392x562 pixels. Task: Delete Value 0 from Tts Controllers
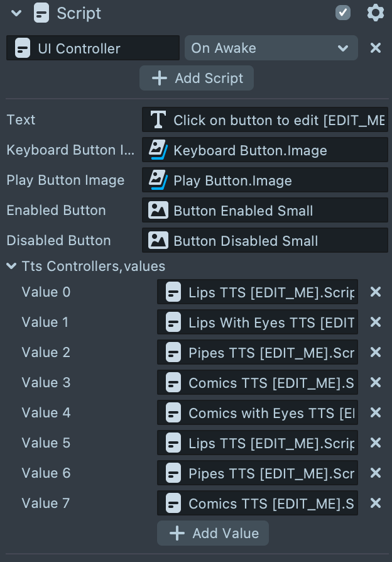376,292
